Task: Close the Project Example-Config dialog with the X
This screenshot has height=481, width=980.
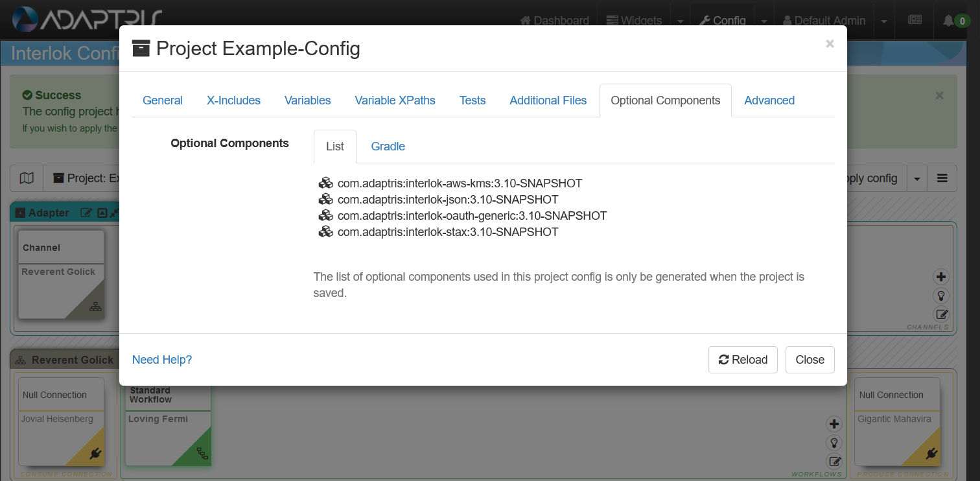Action: 830,44
